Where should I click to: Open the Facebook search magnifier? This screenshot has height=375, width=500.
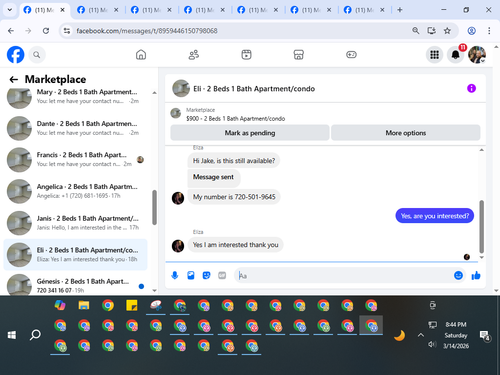click(x=37, y=55)
